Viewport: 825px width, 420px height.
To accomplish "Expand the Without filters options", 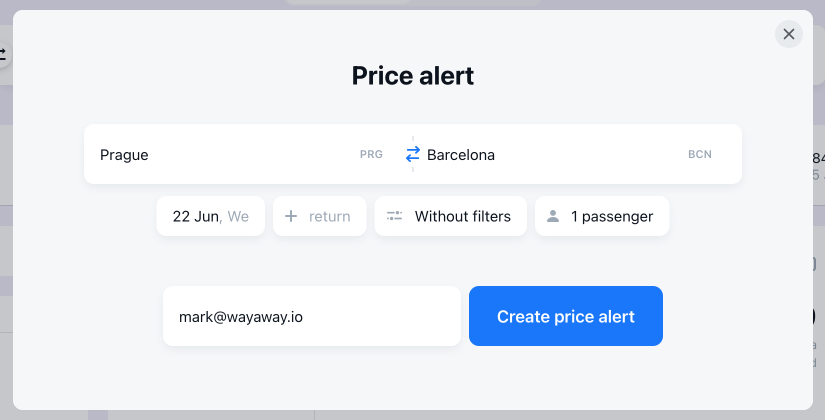I will tap(450, 216).
